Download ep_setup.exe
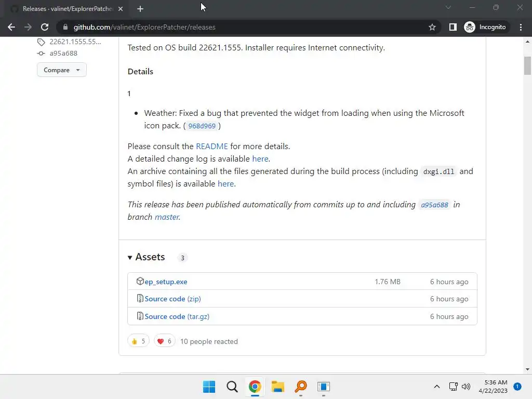The height and width of the screenshot is (399, 532). pyautogui.click(x=166, y=282)
